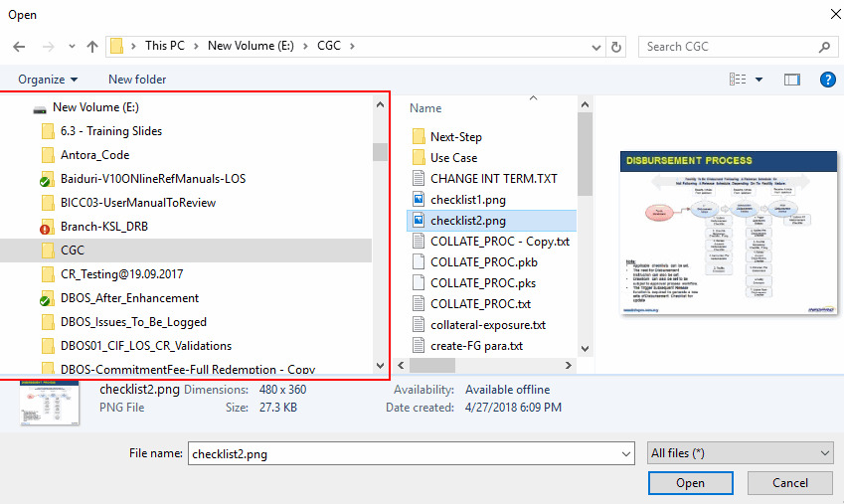Click the Next-Step folder icon
This screenshot has width=844, height=504.
419,136
